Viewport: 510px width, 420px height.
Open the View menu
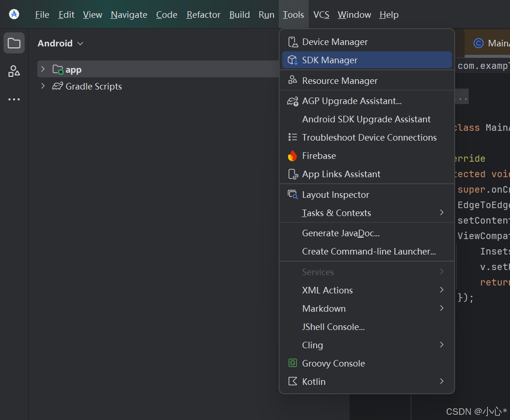[x=92, y=15]
